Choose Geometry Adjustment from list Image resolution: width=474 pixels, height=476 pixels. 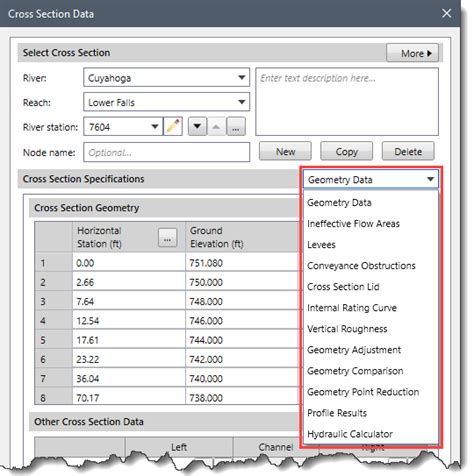tap(371, 350)
